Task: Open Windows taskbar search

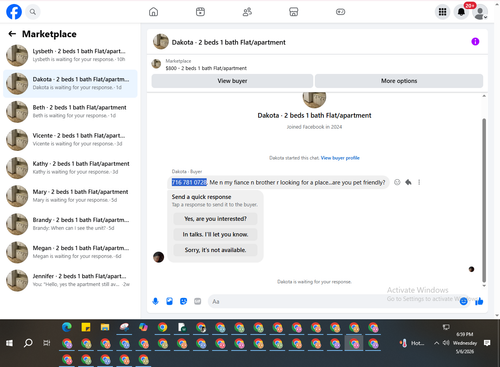Action: coord(28,343)
